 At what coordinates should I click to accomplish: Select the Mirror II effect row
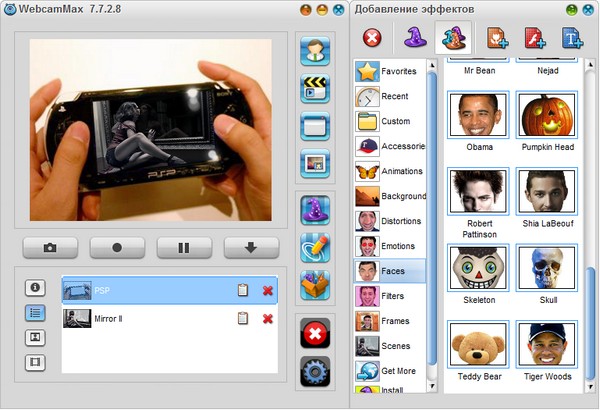[x=150, y=318]
